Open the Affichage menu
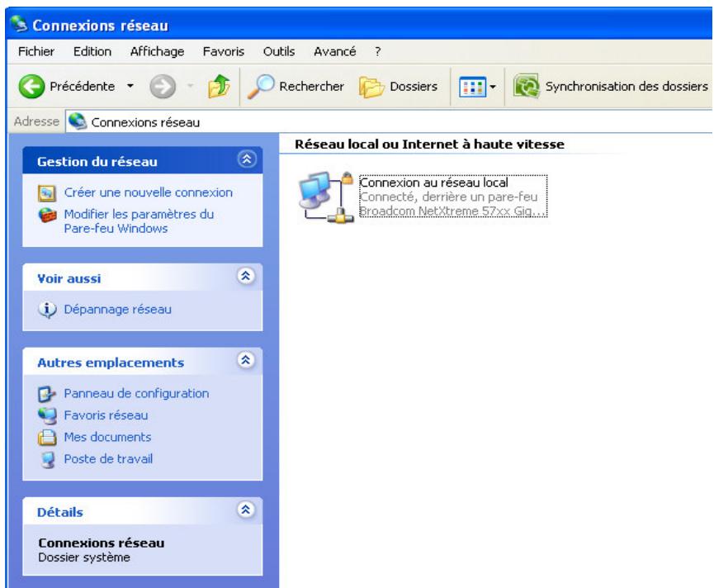This screenshot has width=714, height=588. click(x=157, y=51)
